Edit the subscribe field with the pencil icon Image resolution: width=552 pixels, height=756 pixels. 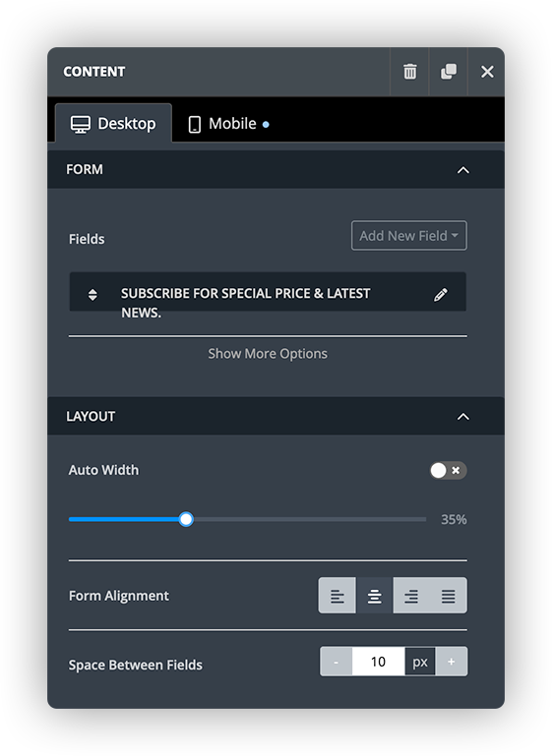coord(440,295)
